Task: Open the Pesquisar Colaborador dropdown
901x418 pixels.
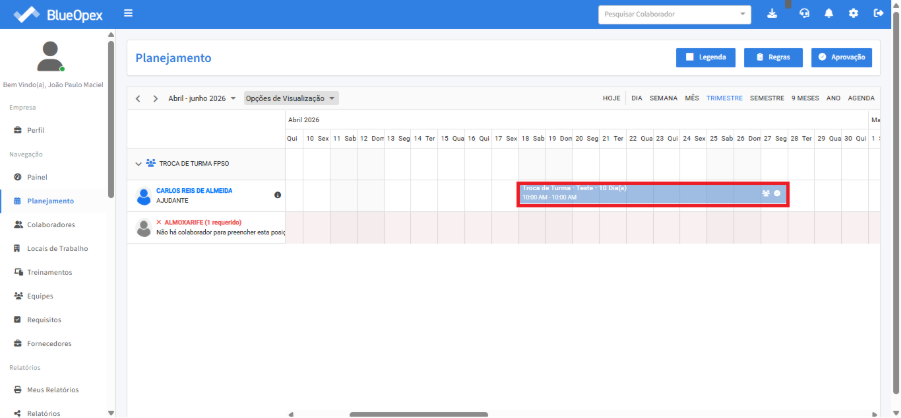Action: [x=675, y=14]
